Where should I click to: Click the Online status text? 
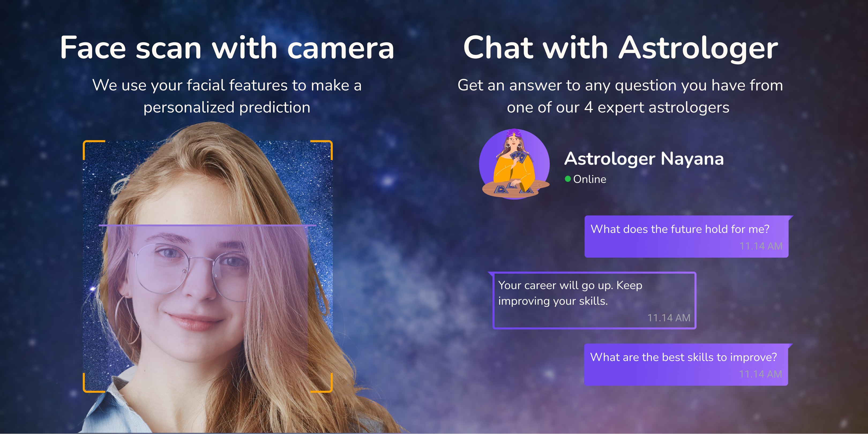click(590, 179)
